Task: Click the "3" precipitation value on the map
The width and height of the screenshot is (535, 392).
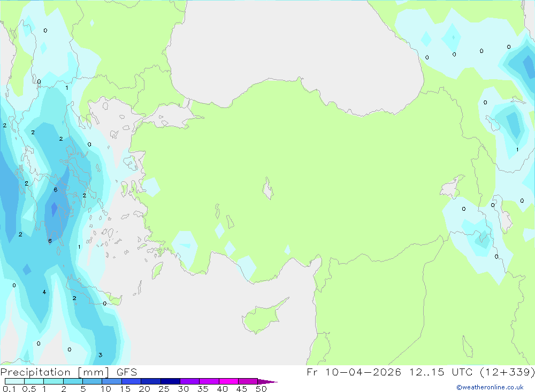Action: click(x=101, y=355)
